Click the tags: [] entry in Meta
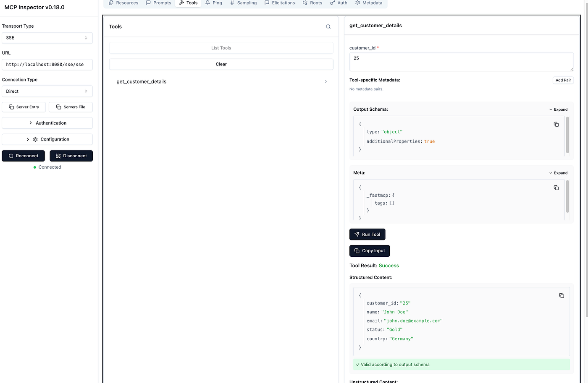This screenshot has height=383, width=588. pyautogui.click(x=384, y=203)
